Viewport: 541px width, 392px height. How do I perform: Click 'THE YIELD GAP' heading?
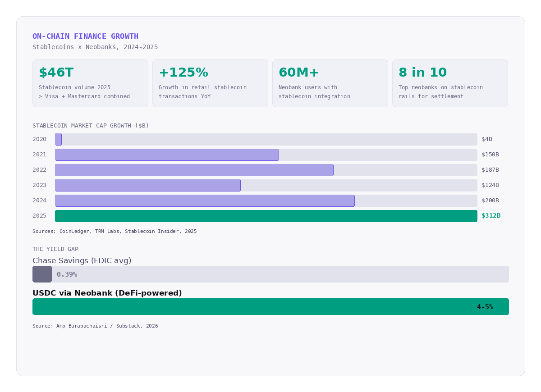55,249
